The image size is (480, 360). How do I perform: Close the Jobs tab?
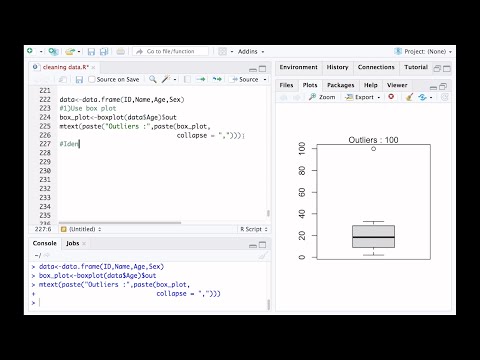coord(84,244)
